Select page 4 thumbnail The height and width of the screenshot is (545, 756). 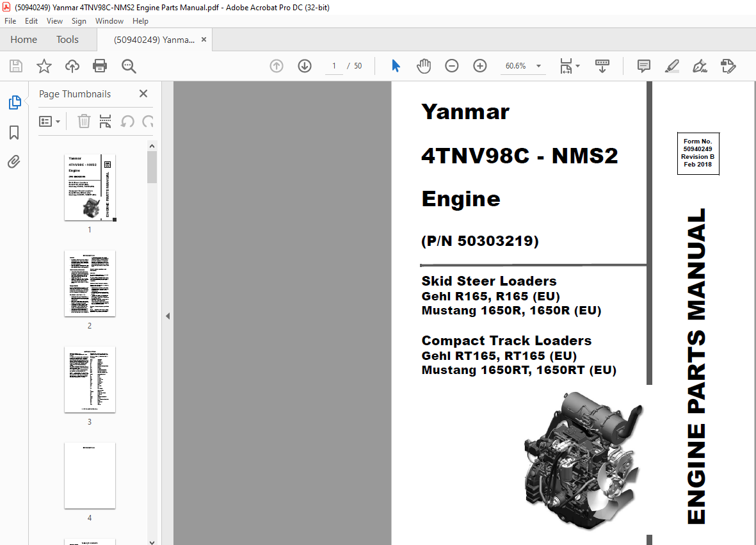pyautogui.click(x=90, y=476)
